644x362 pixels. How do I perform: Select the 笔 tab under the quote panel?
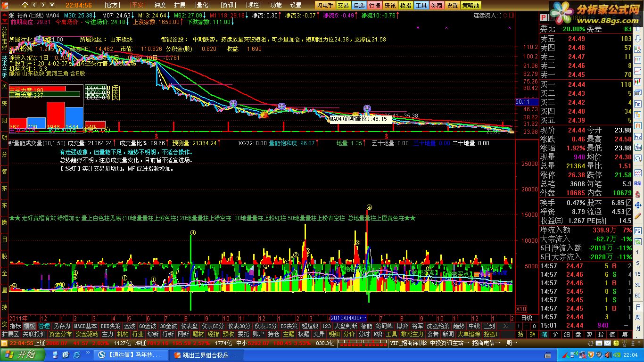pyautogui.click(x=544, y=334)
